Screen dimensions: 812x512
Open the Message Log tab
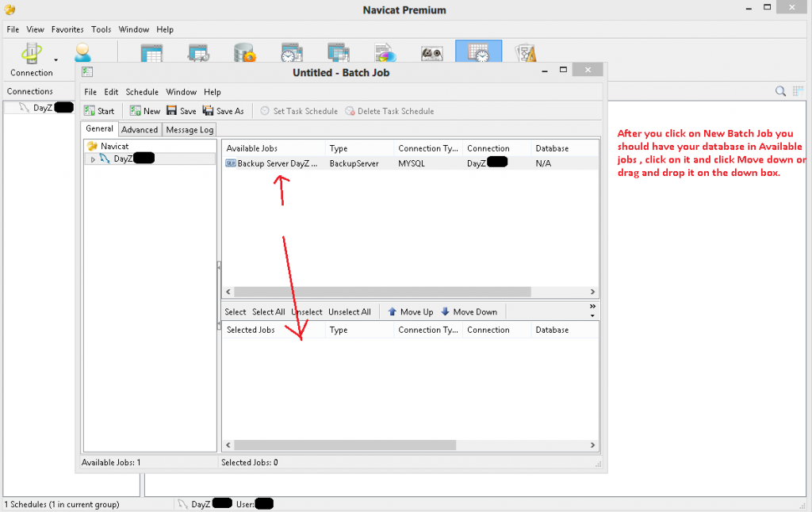pyautogui.click(x=189, y=129)
